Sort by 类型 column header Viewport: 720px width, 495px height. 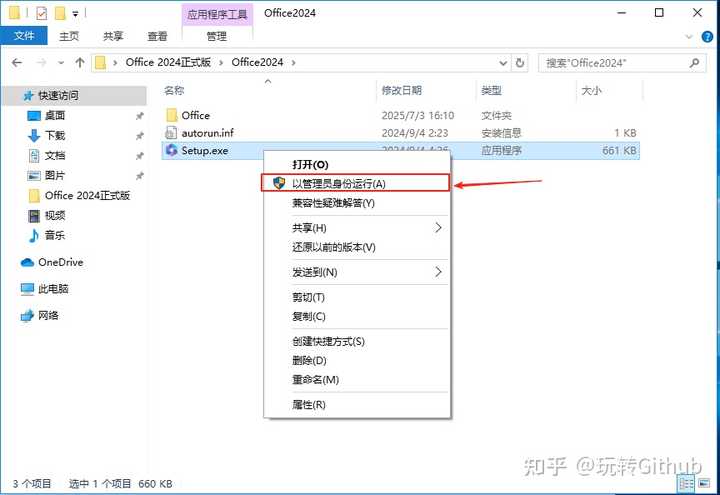[526, 90]
